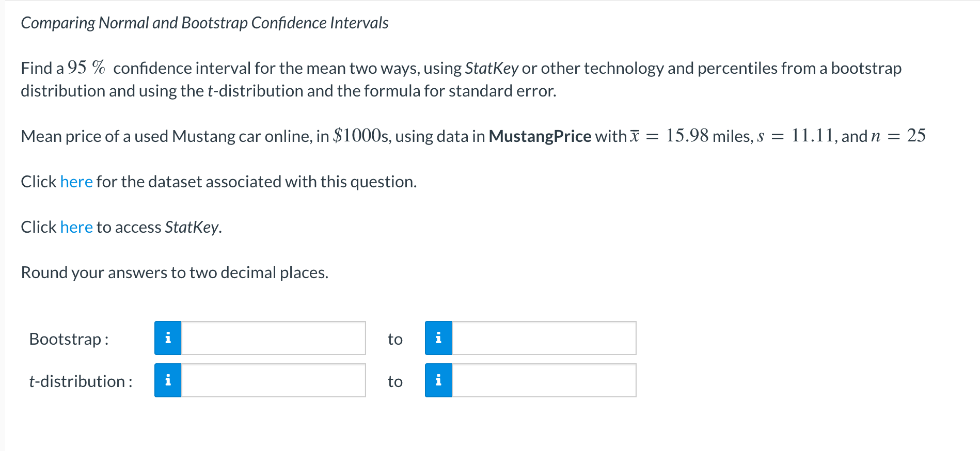Screen dimensions: 980x451
Task: Click the info icon beside the second t-distribution answer box
Action: pyautogui.click(x=438, y=381)
